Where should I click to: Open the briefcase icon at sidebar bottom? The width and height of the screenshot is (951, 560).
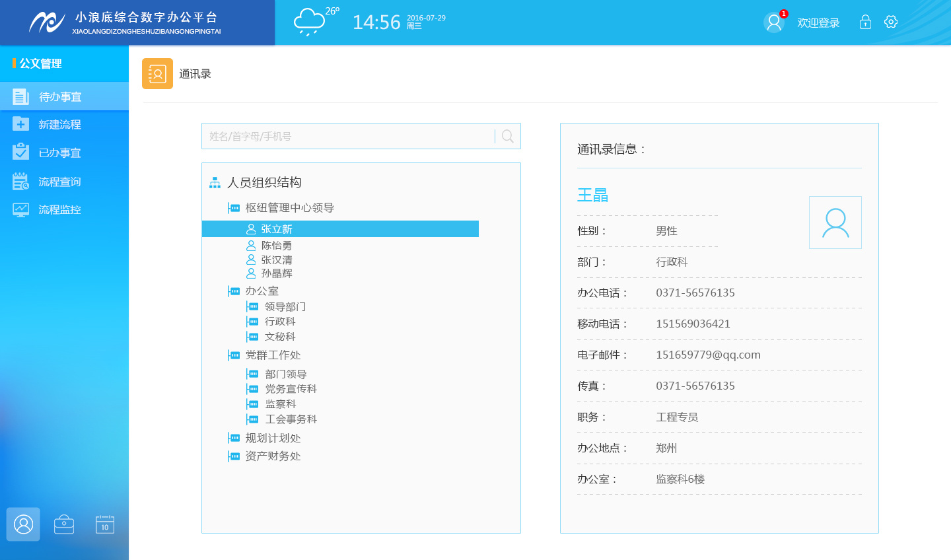64,524
